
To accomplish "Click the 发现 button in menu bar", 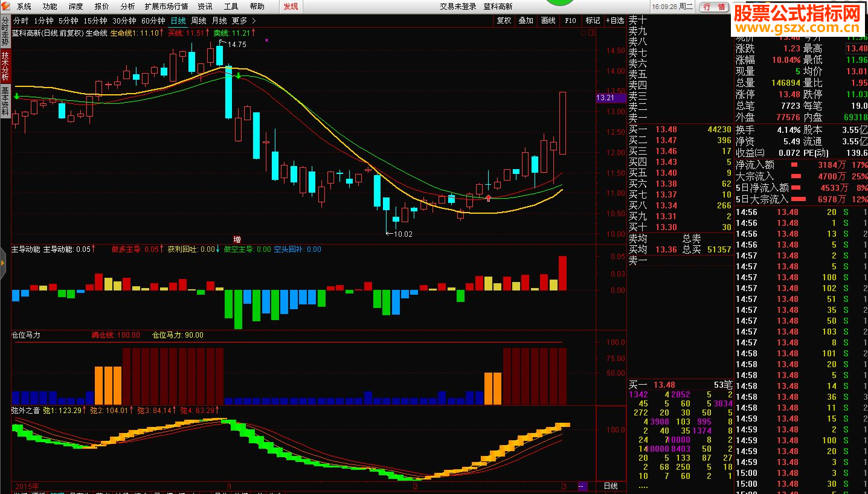I will [x=291, y=7].
